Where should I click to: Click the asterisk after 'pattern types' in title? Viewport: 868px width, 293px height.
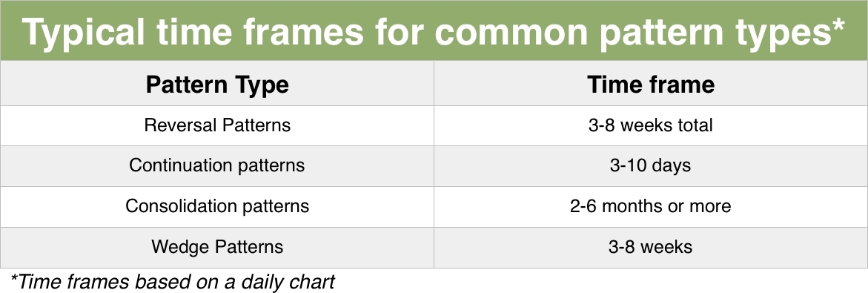pos(838,25)
